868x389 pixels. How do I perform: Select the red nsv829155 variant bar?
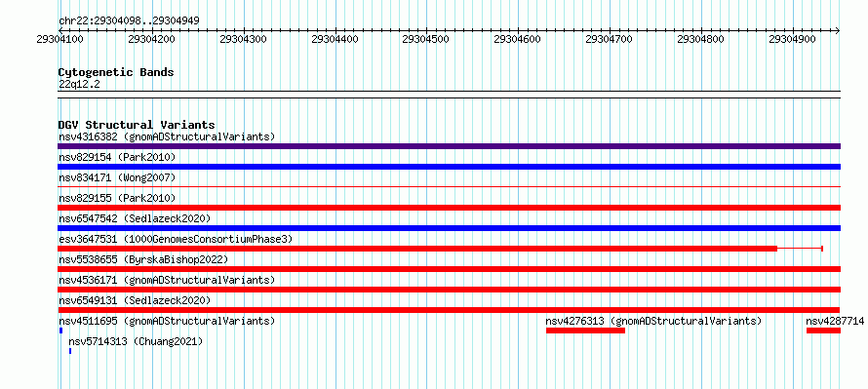pyautogui.click(x=449, y=208)
